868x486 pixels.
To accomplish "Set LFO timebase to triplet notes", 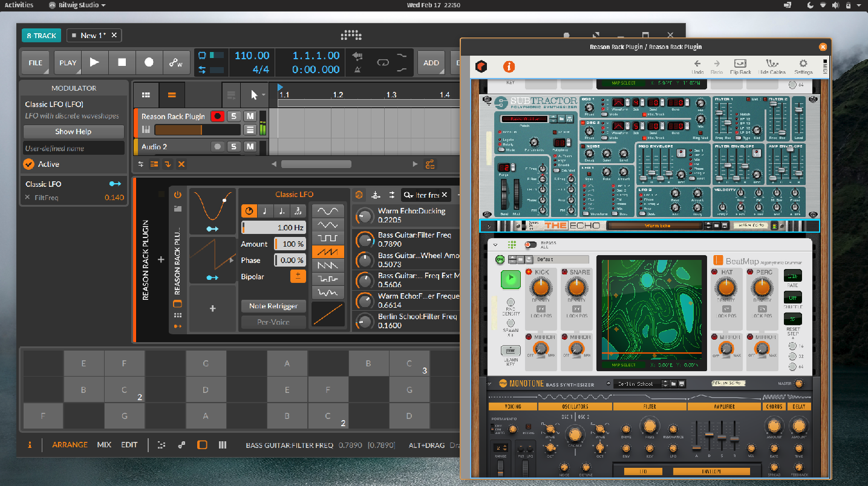I will [297, 211].
